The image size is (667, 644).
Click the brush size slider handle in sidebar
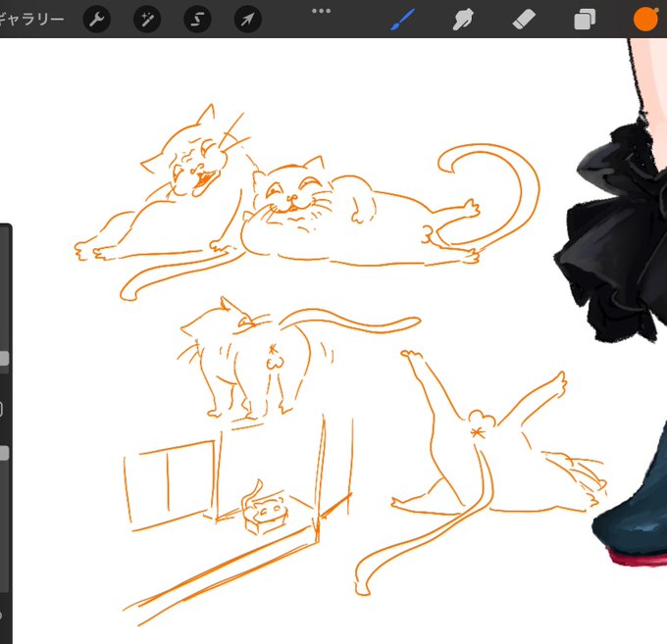[x=4, y=359]
